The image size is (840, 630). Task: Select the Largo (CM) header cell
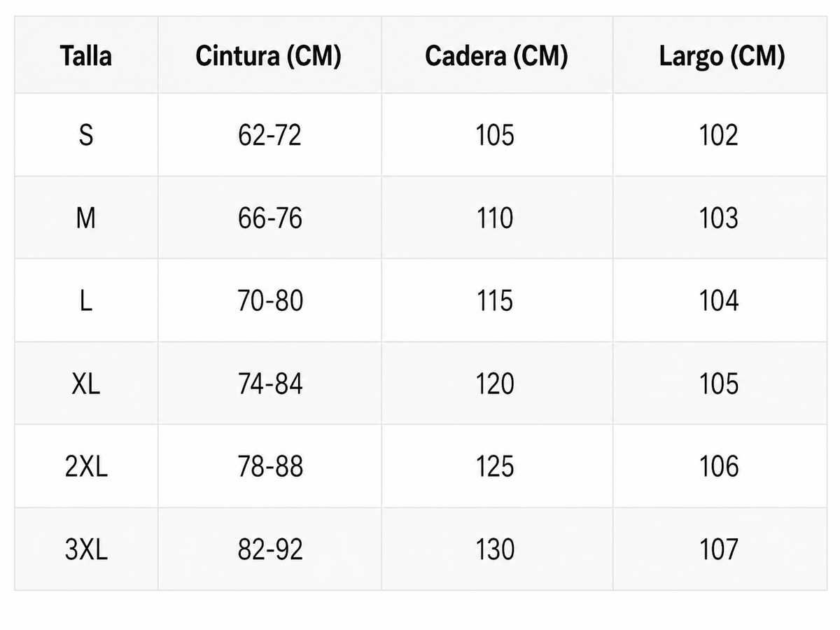click(722, 56)
